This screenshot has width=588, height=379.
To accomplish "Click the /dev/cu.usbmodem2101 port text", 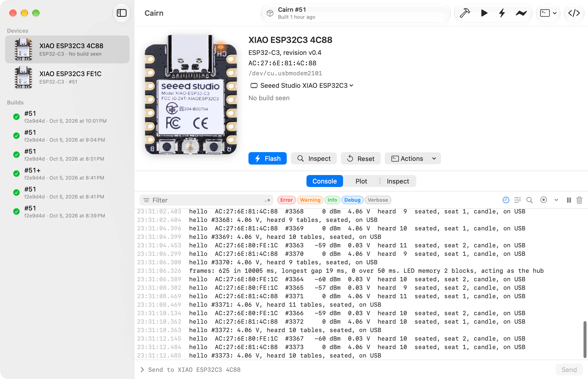I will click(x=285, y=73).
